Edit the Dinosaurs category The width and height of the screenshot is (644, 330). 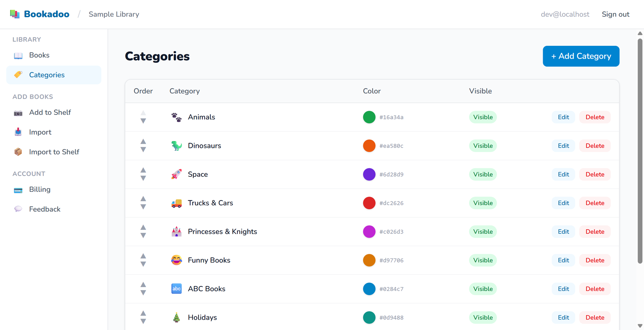(563, 146)
